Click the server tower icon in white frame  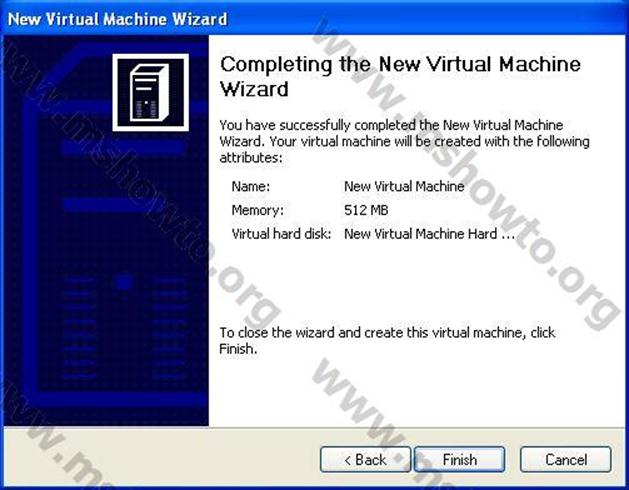click(x=150, y=92)
